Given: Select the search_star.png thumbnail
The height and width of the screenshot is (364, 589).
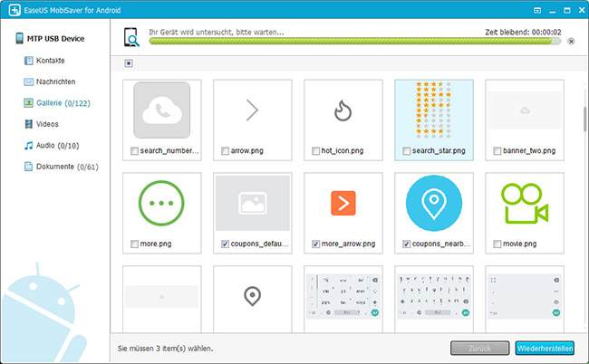Looking at the screenshot, I should 434,111.
